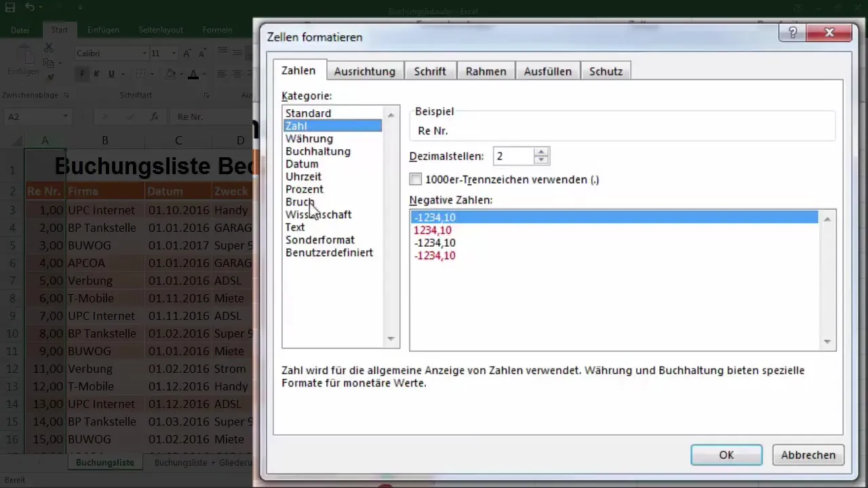The image size is (868, 488).
Task: Toggle Underline (U) formatting in ribbon
Action: click(111, 74)
